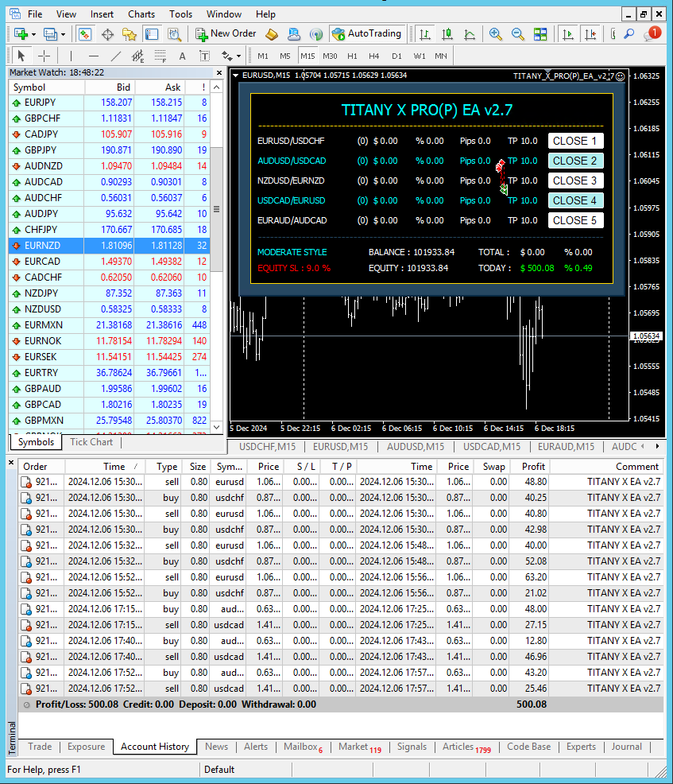Viewport: 673px width, 784px height.
Task: Open the Market Watch window icon
Action: 85,34
